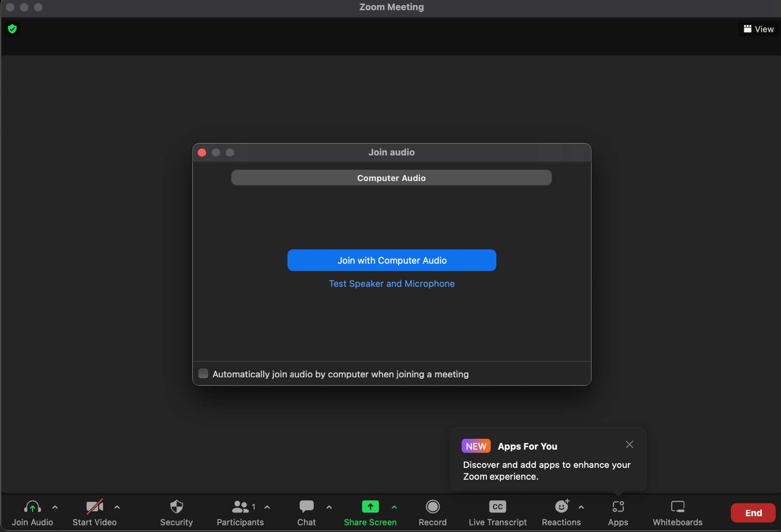Select the Computer Audio tab
The height and width of the screenshot is (532, 781).
tap(391, 178)
